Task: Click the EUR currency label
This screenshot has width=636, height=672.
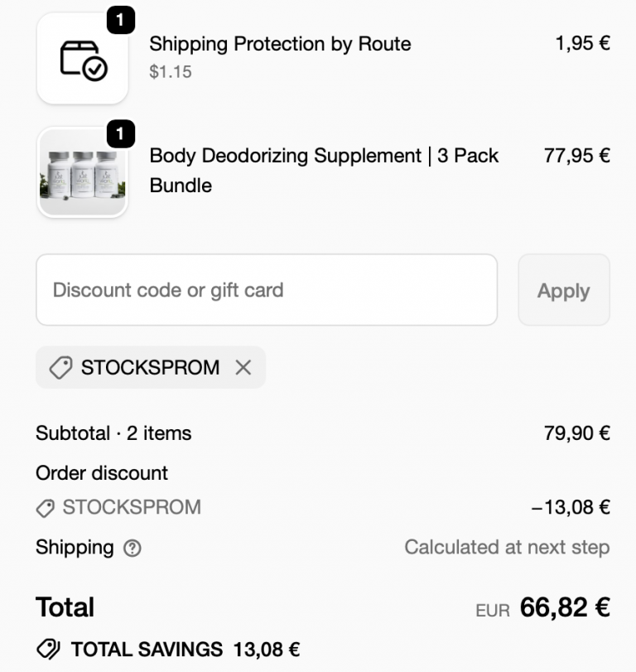Action: click(x=494, y=610)
